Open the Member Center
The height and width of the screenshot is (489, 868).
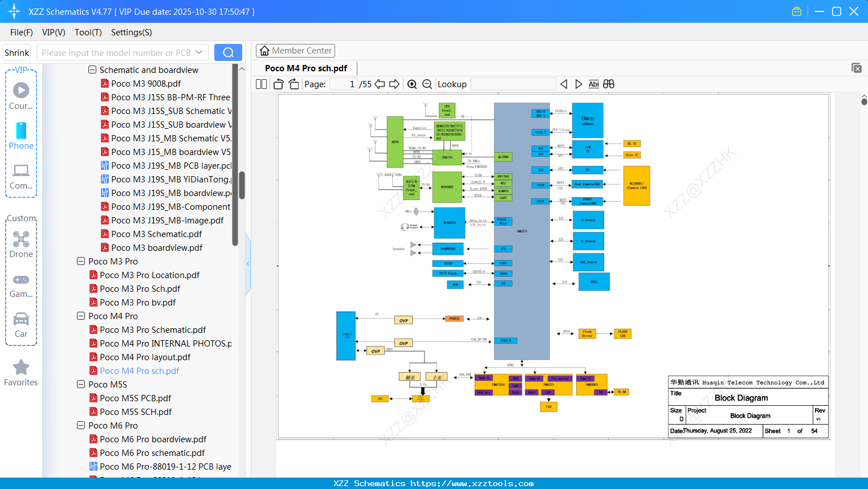point(295,51)
